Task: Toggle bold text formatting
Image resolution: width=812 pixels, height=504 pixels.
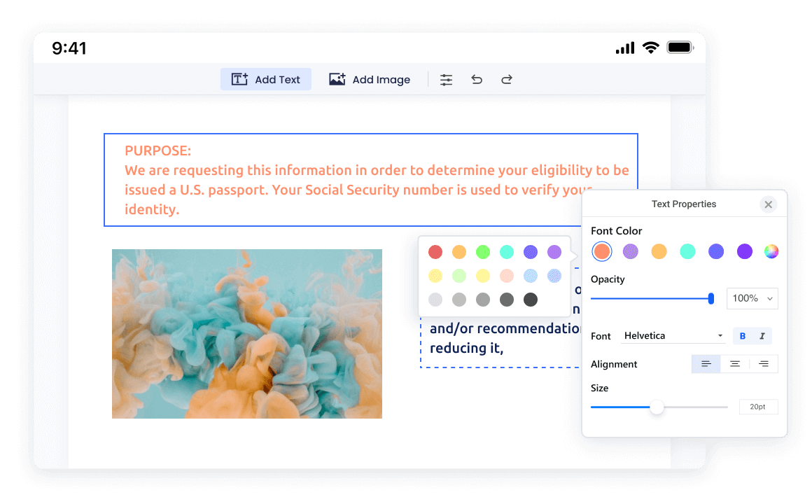Action: pos(743,336)
